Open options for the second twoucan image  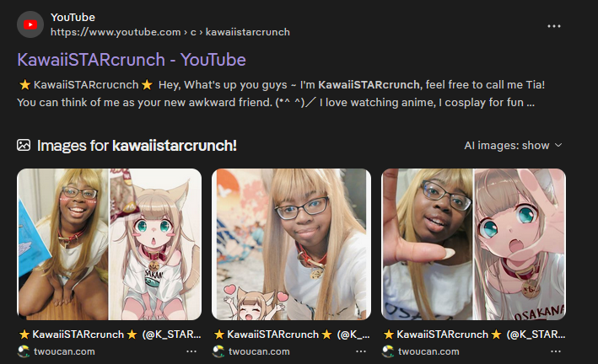pos(361,351)
